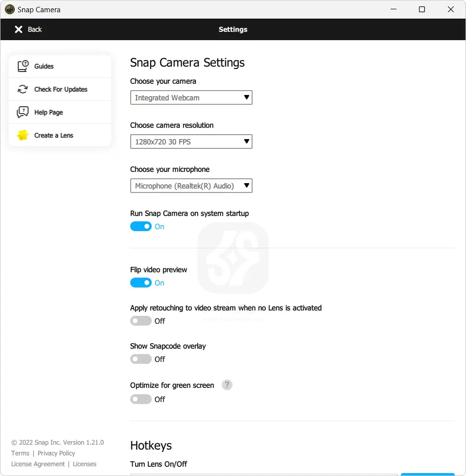
Task: Open the Integrated Webcam camera dropdown
Action: [191, 97]
